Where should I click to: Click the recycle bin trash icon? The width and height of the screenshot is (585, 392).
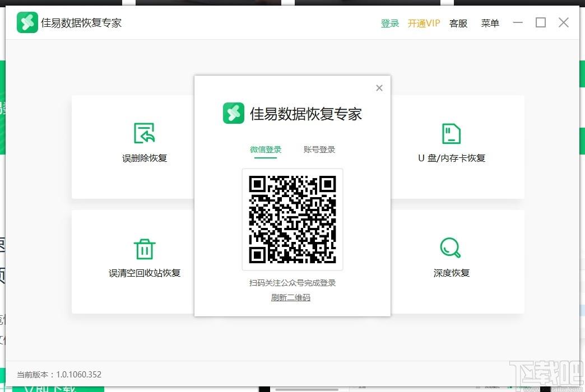click(145, 249)
